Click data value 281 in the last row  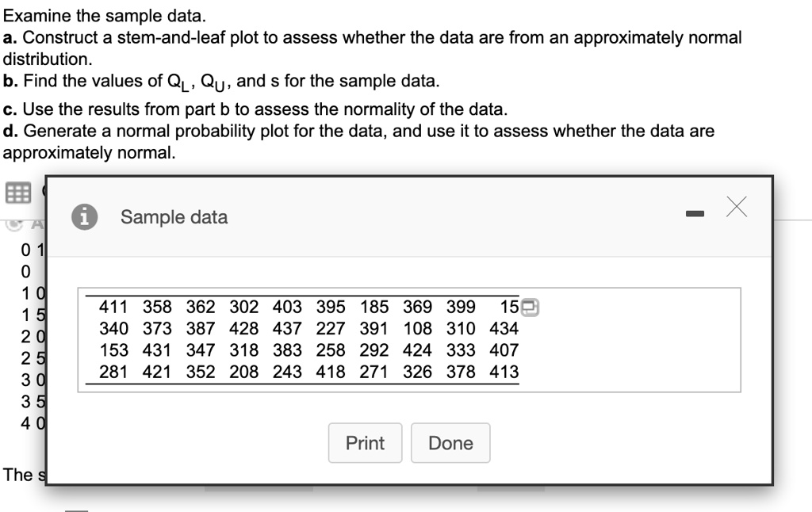click(113, 370)
